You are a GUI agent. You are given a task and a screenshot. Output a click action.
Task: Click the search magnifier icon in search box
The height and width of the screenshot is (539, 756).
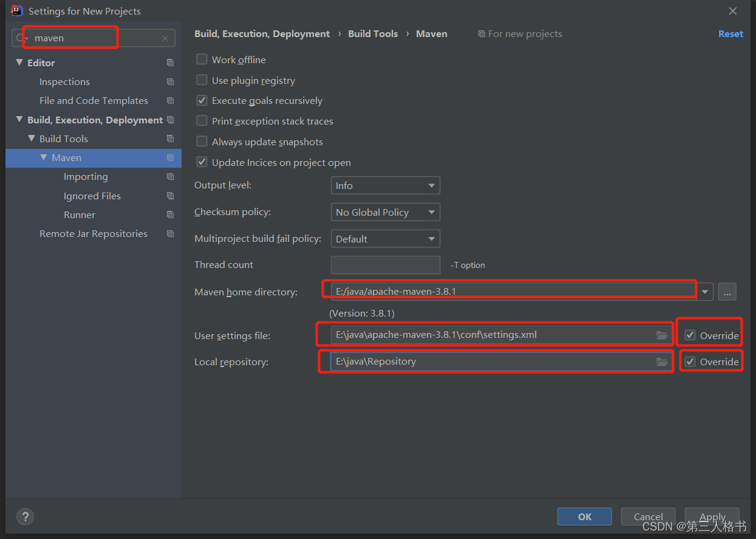coord(20,38)
